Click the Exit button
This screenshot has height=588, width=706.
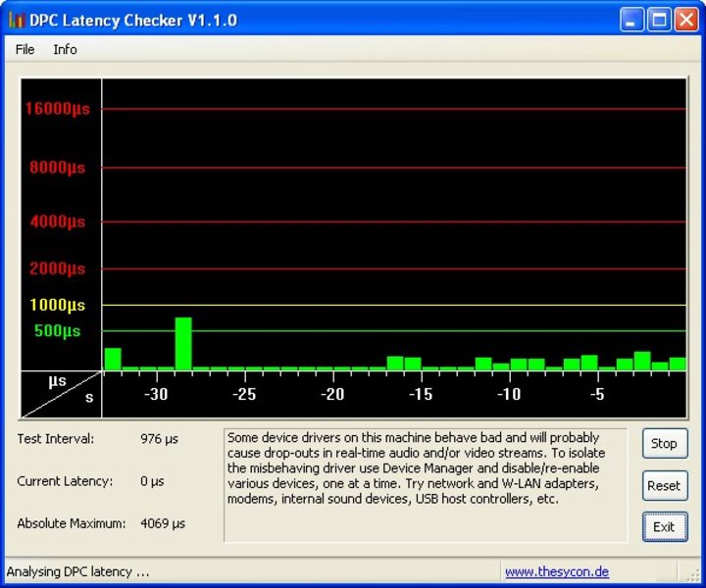[665, 527]
